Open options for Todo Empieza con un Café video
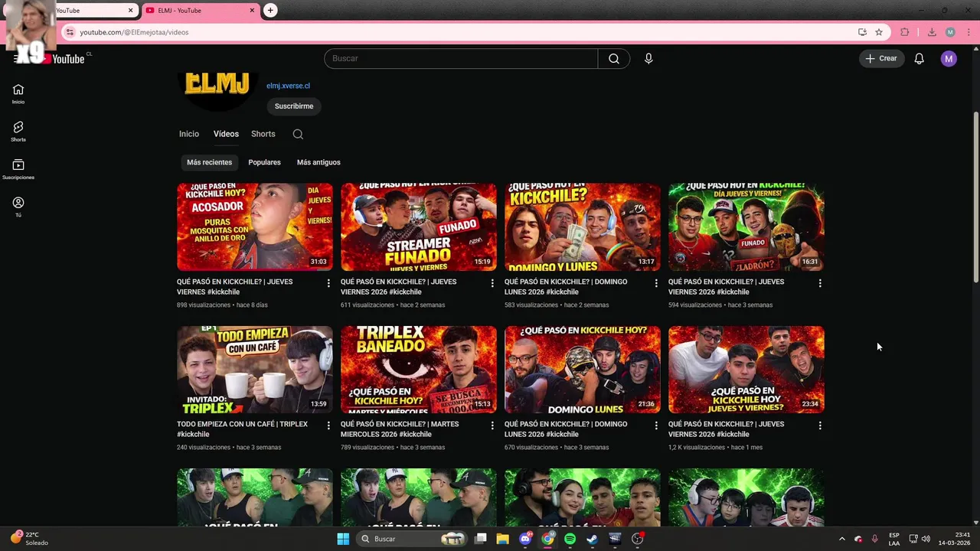Image resolution: width=980 pixels, height=551 pixels. 328,425
